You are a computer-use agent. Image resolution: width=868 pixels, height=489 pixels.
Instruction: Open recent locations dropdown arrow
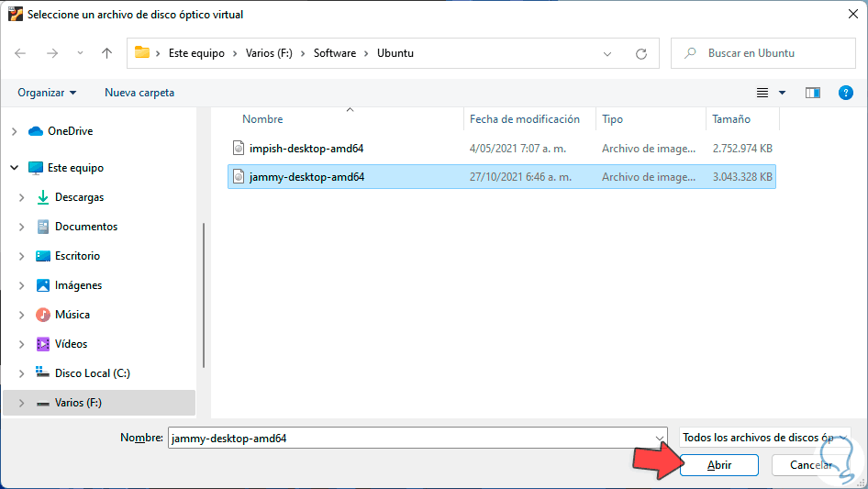(x=80, y=53)
